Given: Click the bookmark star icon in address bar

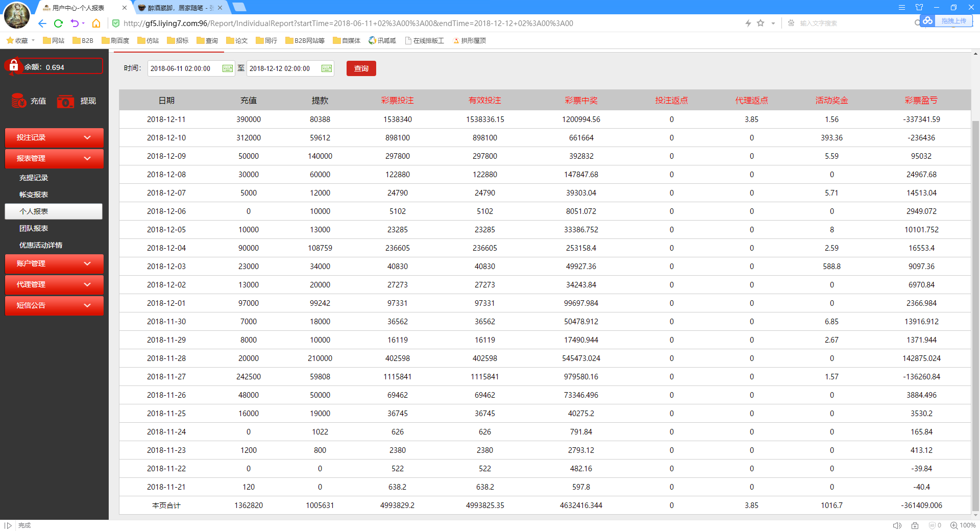Looking at the screenshot, I should 761,23.
